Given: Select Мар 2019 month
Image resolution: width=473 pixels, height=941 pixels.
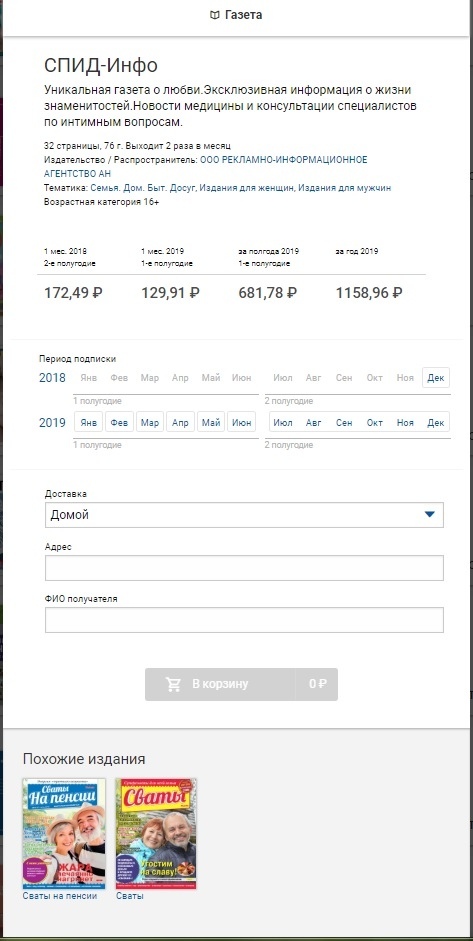Looking at the screenshot, I should tap(149, 422).
